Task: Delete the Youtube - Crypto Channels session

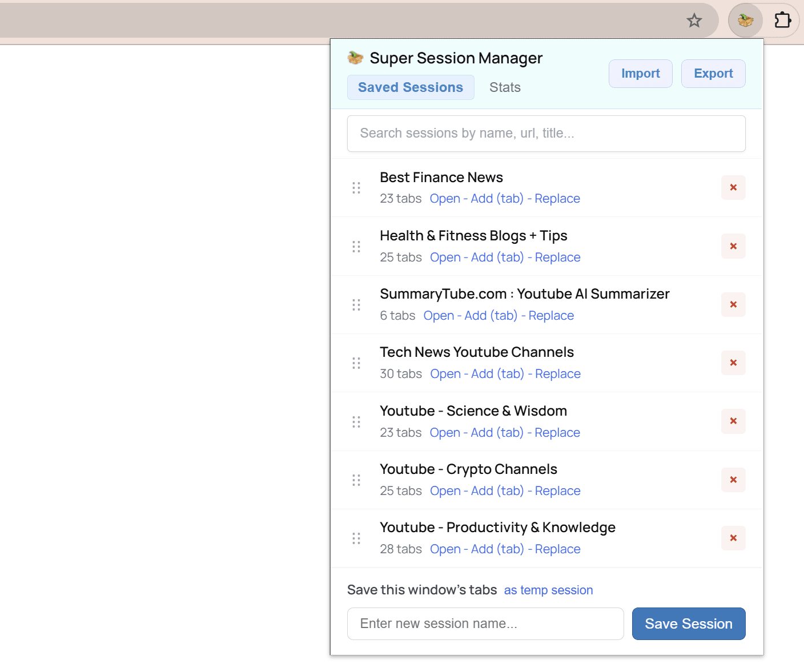Action: click(x=733, y=480)
